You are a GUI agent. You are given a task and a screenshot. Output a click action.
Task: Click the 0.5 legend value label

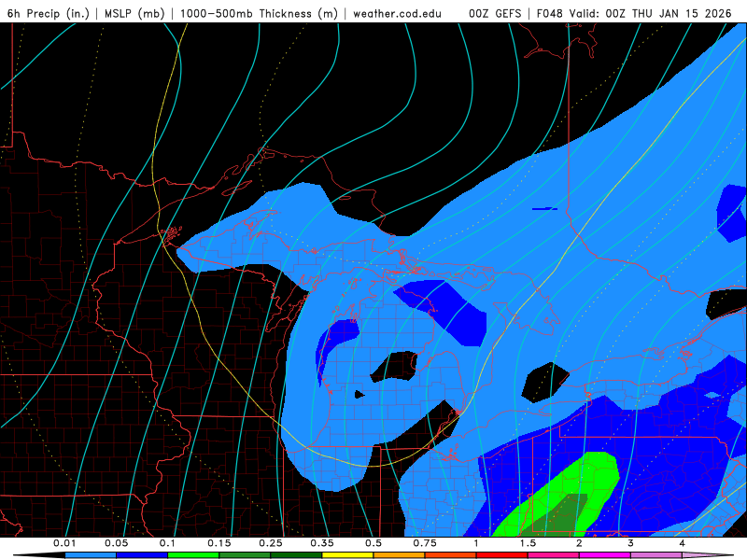(x=373, y=543)
